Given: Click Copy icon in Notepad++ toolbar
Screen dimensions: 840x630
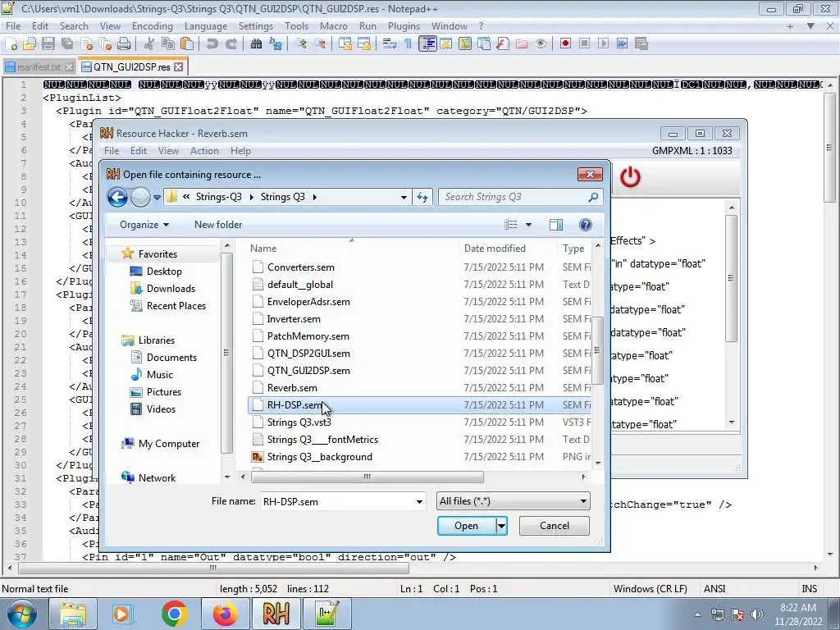Looking at the screenshot, I should tap(167, 44).
